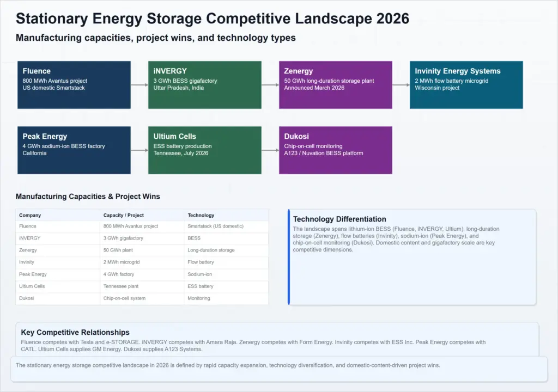This screenshot has width=558, height=392.
Task: Click the 'Technology Differentiation' heading
Action: [x=339, y=219]
